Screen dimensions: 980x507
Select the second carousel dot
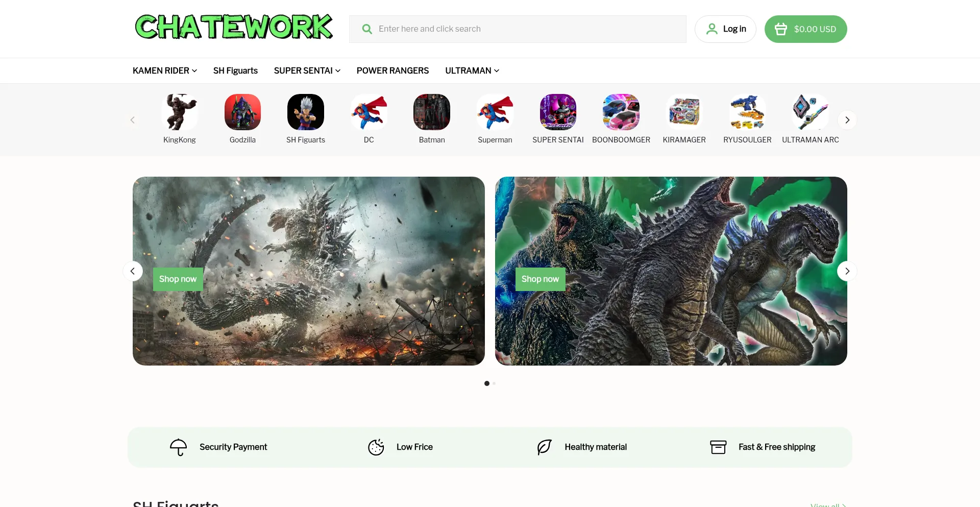494,383
